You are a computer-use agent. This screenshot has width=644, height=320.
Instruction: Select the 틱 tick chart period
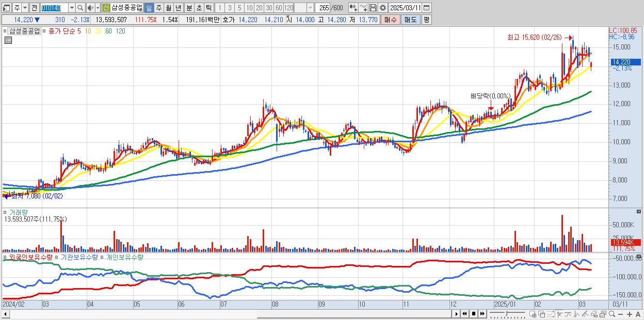coord(208,8)
